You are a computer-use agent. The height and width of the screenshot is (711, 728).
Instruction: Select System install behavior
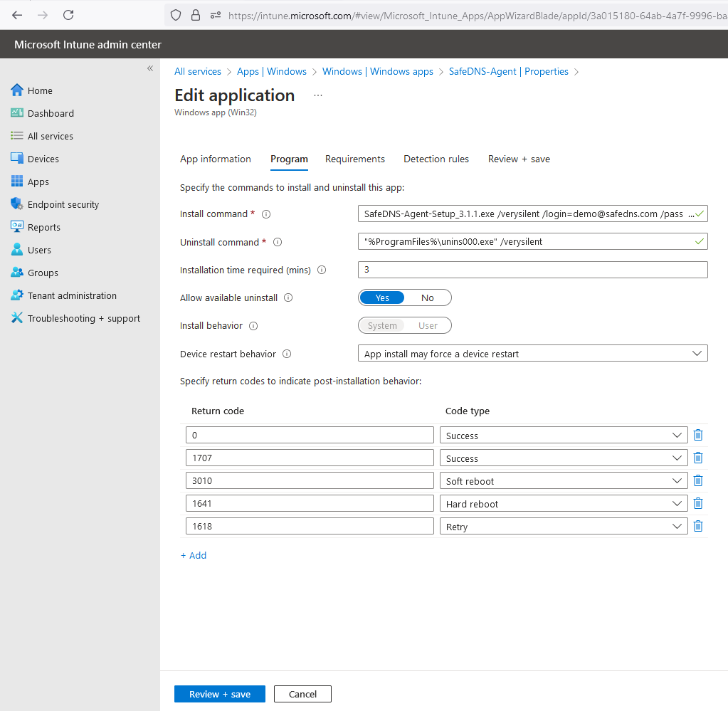pyautogui.click(x=381, y=325)
